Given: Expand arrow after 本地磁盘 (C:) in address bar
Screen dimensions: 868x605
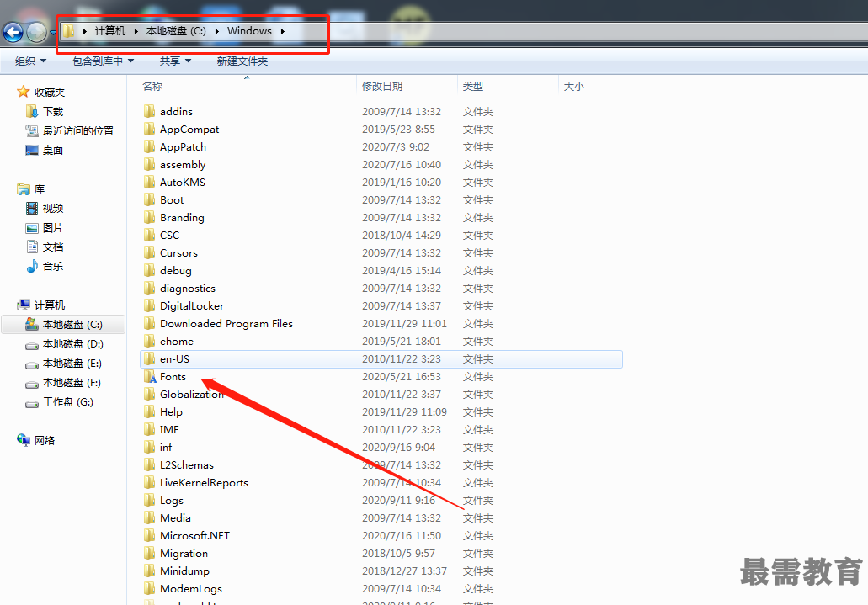Looking at the screenshot, I should tap(216, 31).
